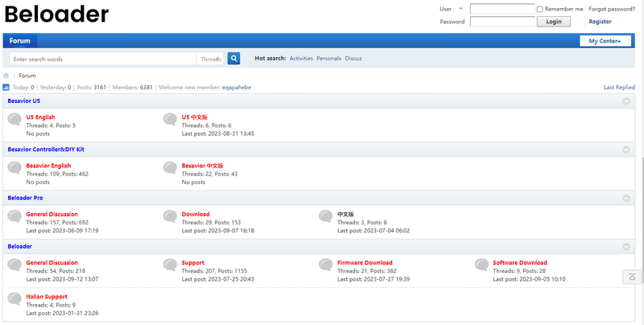Screen dimensions: 644x325
Task: Collapse the Besavior U5 category
Action: click(626, 101)
